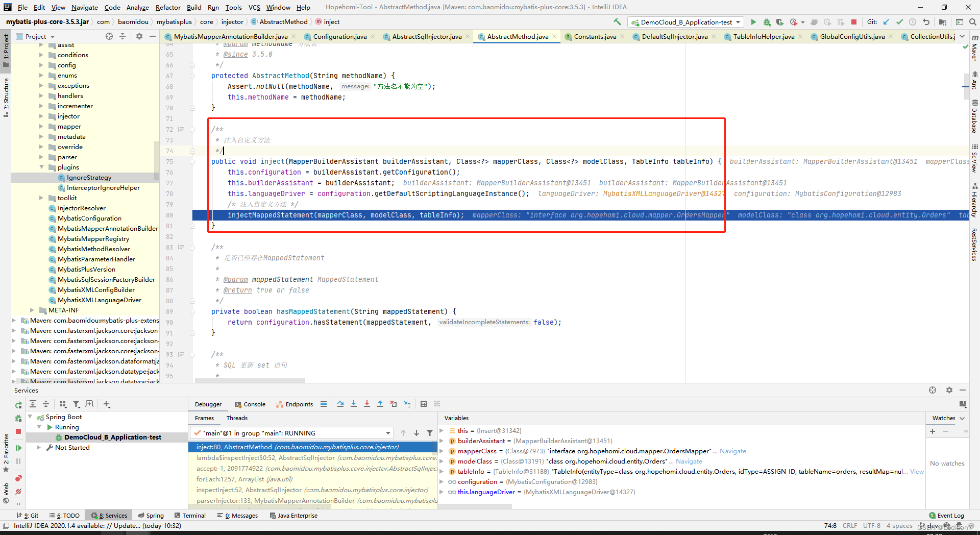Screen dimensions: 980x535
Task: Switch to the Threads tab
Action: point(237,418)
